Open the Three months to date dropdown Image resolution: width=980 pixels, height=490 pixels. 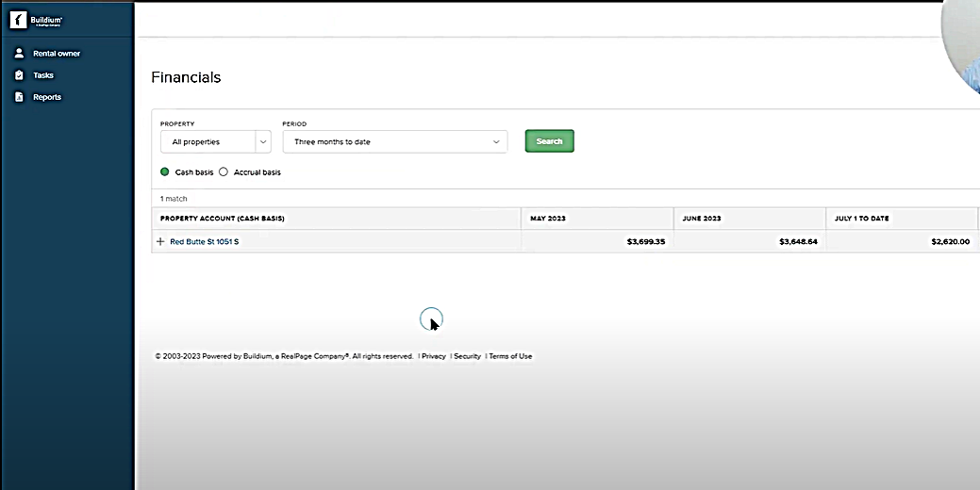point(395,141)
